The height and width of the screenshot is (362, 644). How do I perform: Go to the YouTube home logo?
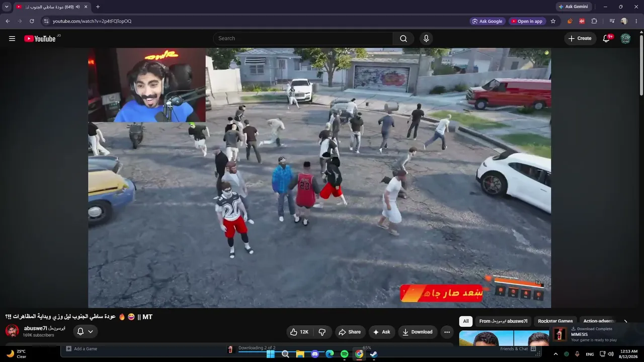[40, 38]
